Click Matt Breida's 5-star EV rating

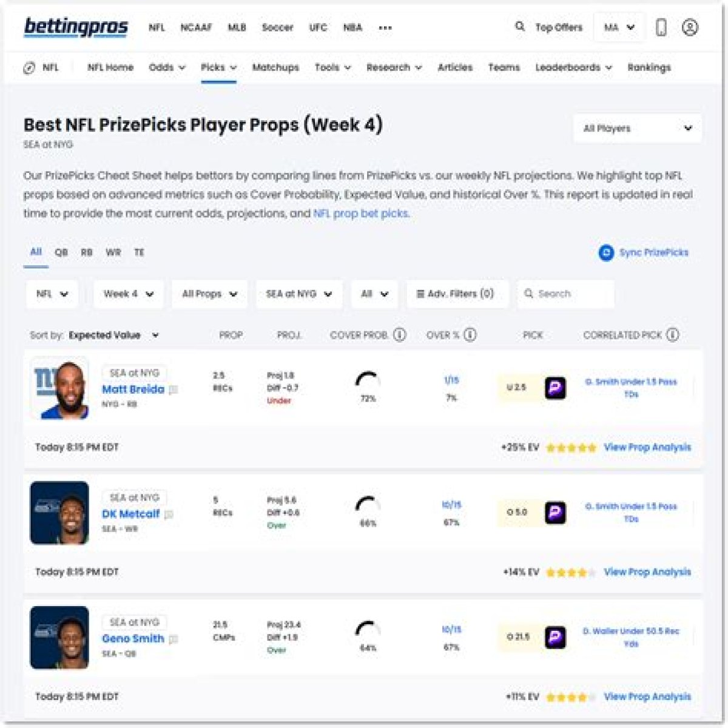coord(571,448)
